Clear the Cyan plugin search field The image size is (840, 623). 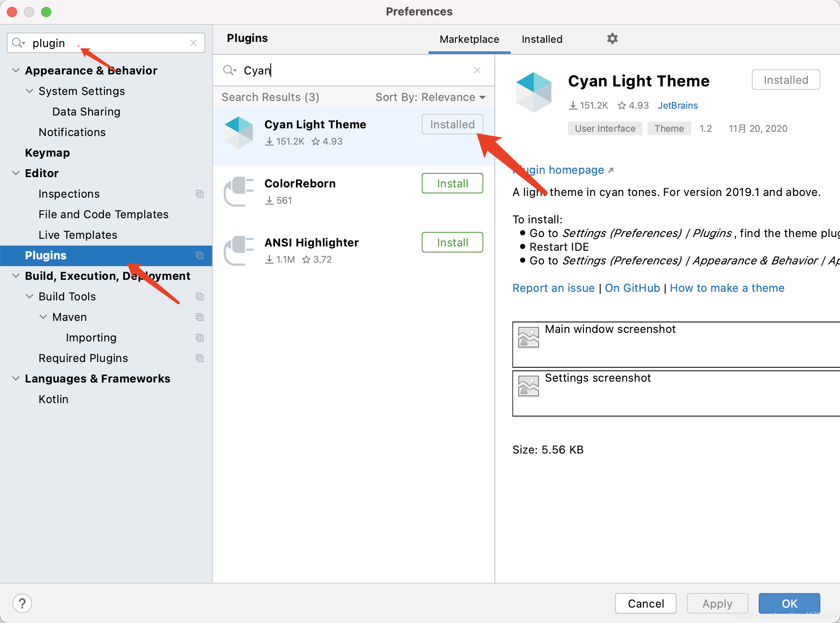[x=477, y=70]
